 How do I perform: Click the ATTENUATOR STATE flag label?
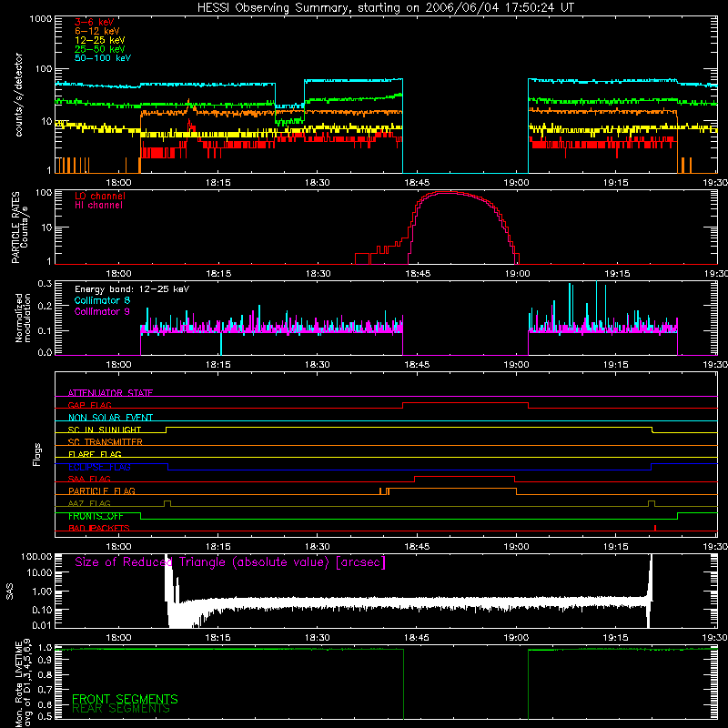click(110, 393)
